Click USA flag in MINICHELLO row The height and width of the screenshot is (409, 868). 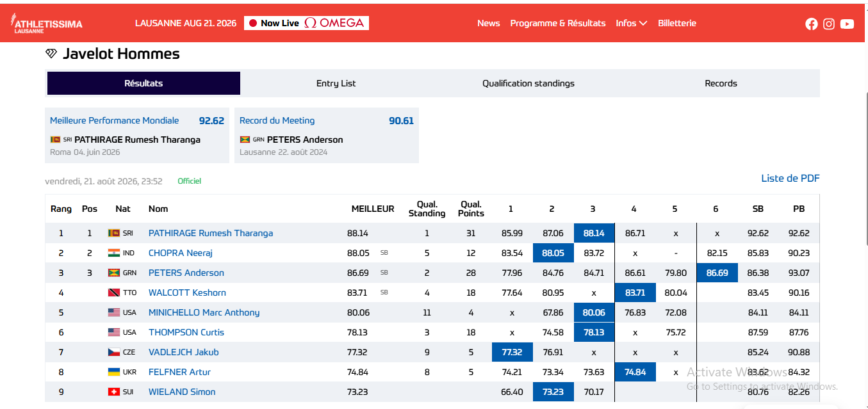[114, 312]
